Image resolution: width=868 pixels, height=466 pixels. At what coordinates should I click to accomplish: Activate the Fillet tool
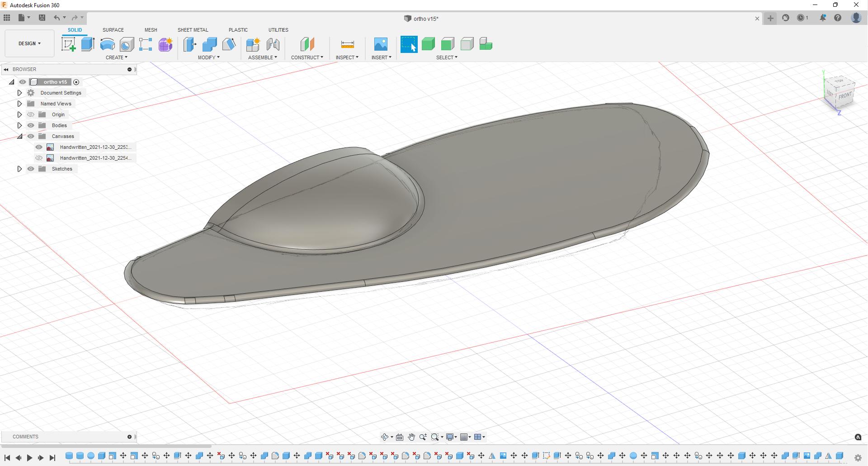tap(209, 44)
